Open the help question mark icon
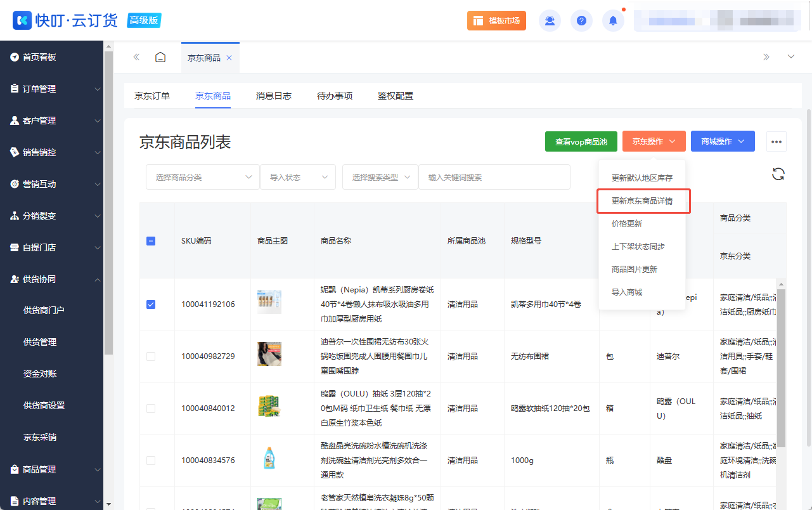This screenshot has width=812, height=510. pyautogui.click(x=581, y=20)
